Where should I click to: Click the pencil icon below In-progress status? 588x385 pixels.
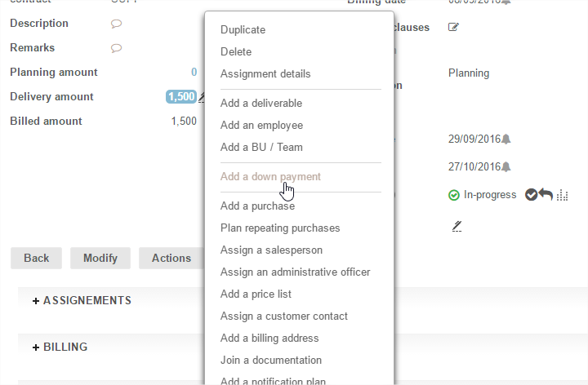click(x=457, y=226)
